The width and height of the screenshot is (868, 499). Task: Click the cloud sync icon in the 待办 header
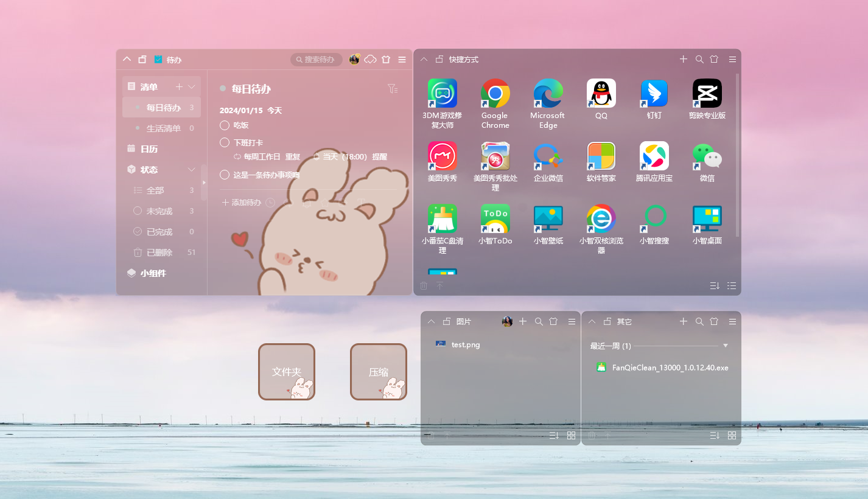point(370,59)
